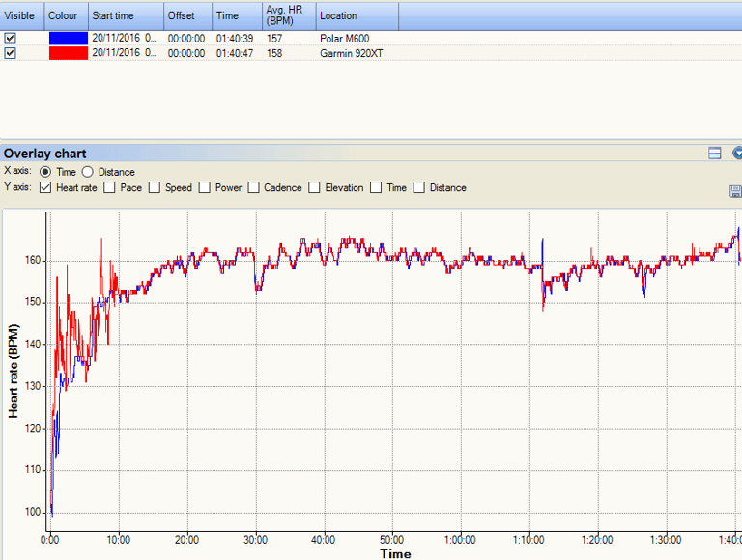Click red colour swatch for Garmin 920XT
Image resolution: width=742 pixels, height=560 pixels.
69,53
